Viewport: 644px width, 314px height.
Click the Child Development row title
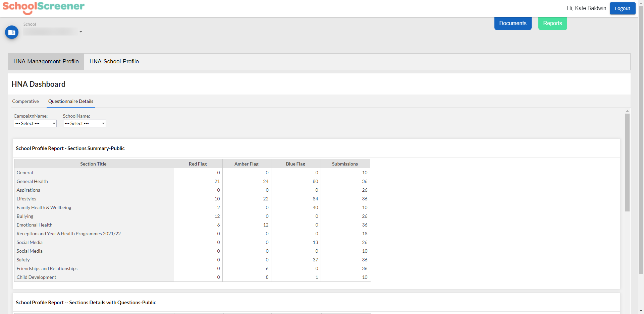[x=36, y=277]
